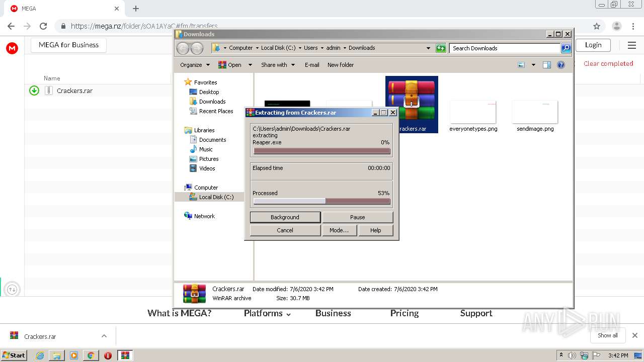Cancel the extraction
644x362 pixels.
(285, 230)
